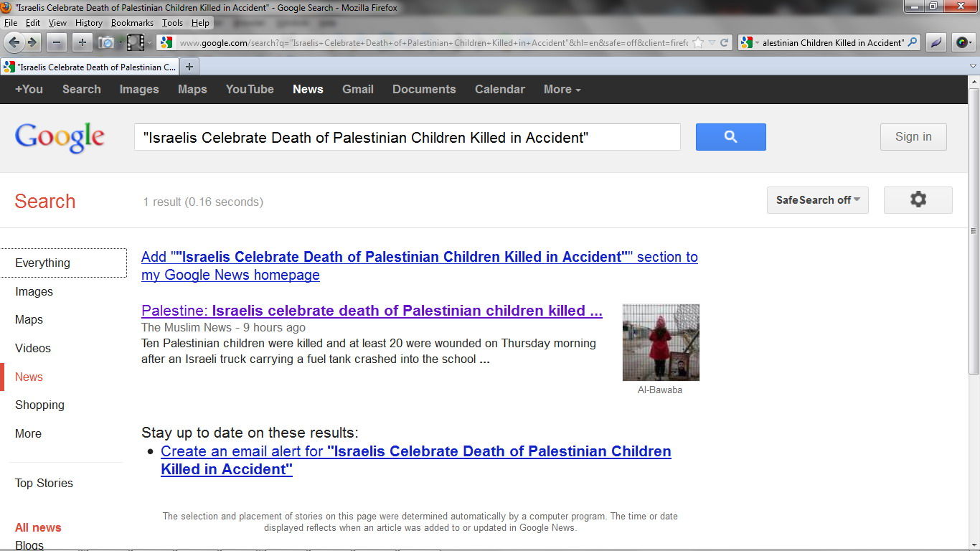Open the Add section to Google News homepage link
This screenshot has width=980, height=551.
coord(420,265)
